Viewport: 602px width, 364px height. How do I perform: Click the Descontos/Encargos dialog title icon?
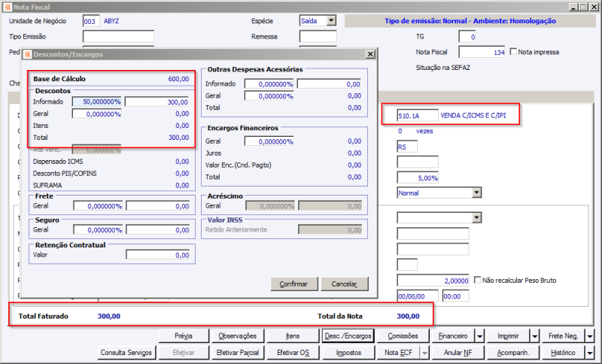[27, 54]
